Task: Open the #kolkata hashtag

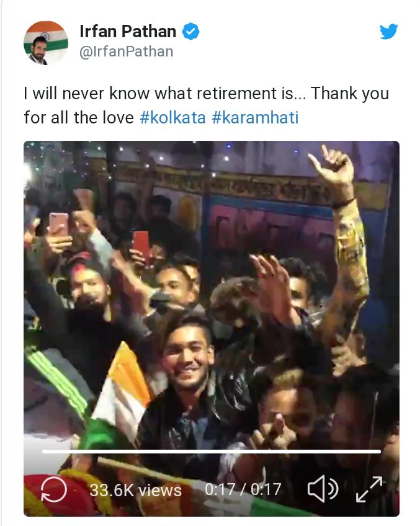Action: tap(172, 117)
